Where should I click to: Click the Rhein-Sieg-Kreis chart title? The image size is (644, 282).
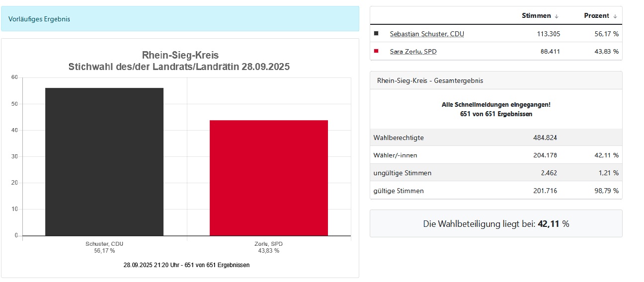point(180,60)
